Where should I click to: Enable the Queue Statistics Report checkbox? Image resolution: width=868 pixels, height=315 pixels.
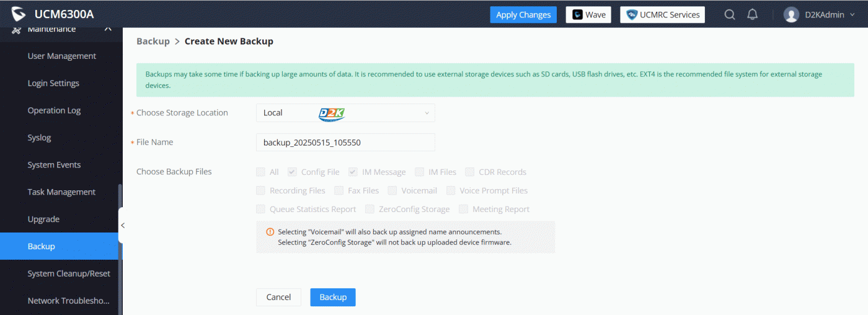click(x=260, y=209)
